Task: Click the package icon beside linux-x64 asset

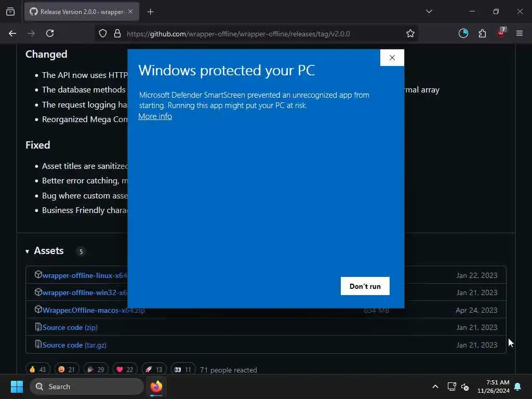Action: coord(38,274)
